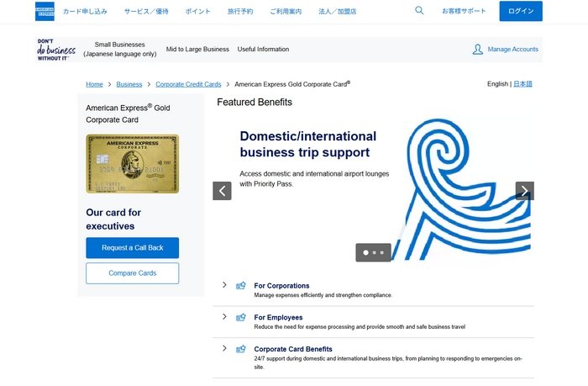Open the Mid to Large Business menu
This screenshot has width=588, height=386.
(197, 50)
